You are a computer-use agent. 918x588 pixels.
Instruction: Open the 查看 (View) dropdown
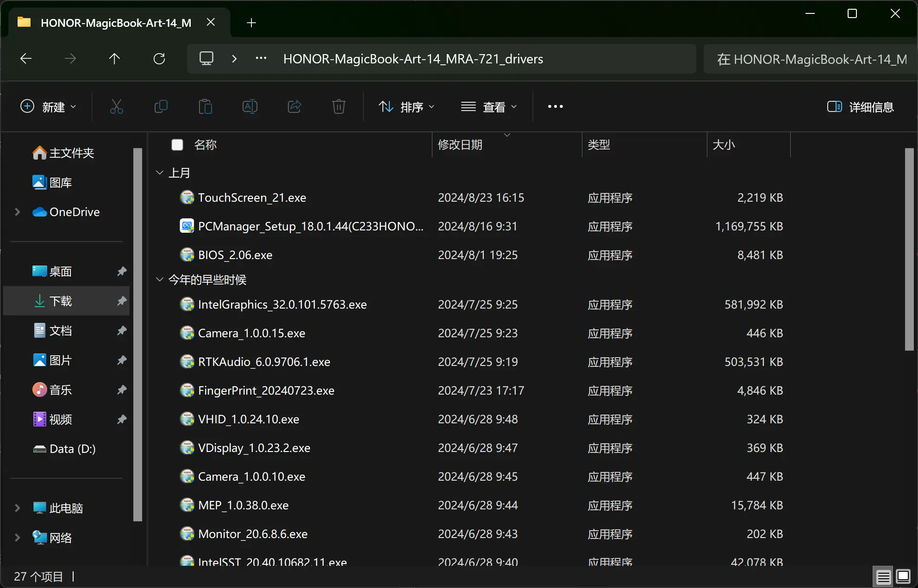489,107
